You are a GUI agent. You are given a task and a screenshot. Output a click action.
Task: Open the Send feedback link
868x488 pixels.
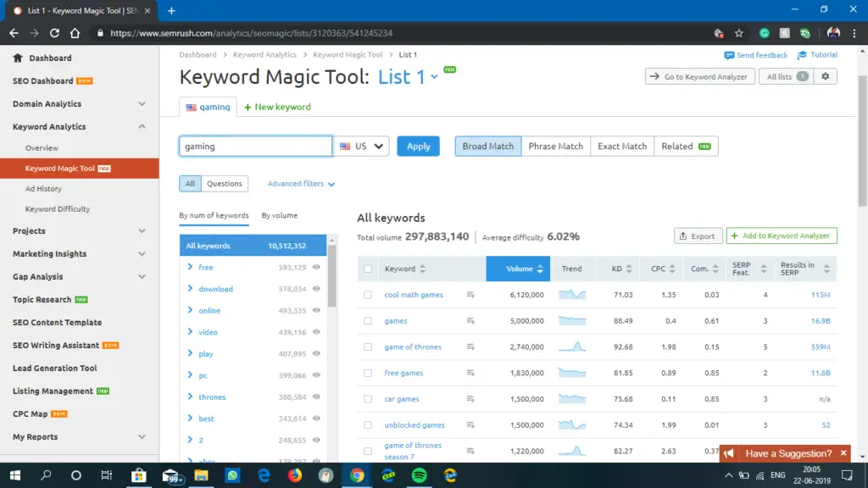coord(755,55)
